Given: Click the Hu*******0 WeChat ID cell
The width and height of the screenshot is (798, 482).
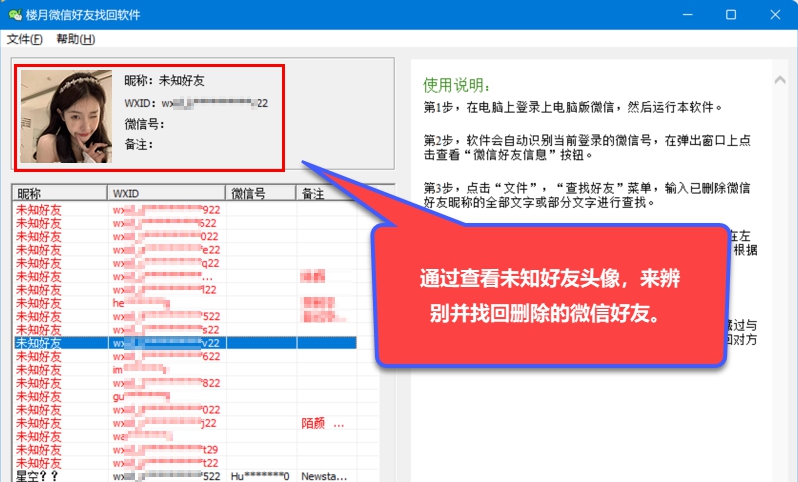Looking at the screenshot, I should [260, 476].
